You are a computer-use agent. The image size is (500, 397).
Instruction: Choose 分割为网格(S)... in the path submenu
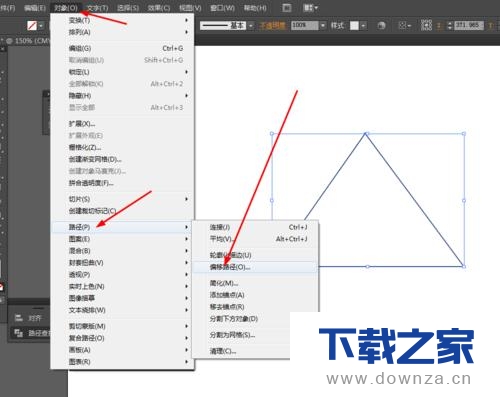click(x=242, y=335)
